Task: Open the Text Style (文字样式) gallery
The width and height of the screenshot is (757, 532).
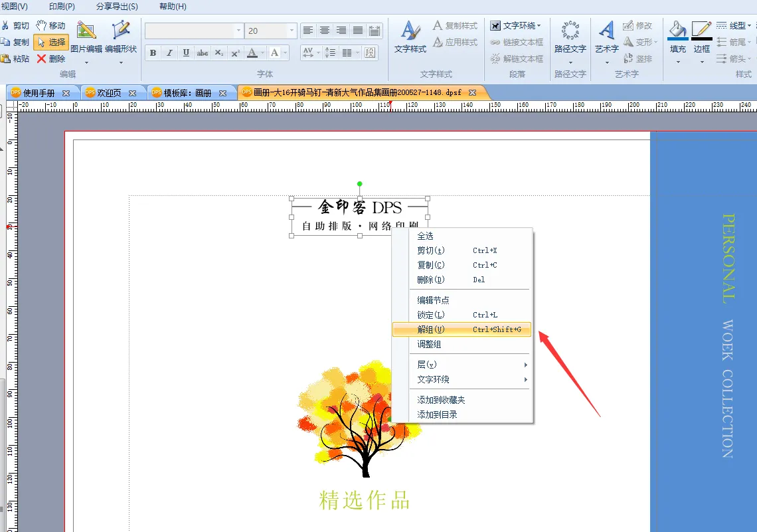Action: (x=410, y=37)
